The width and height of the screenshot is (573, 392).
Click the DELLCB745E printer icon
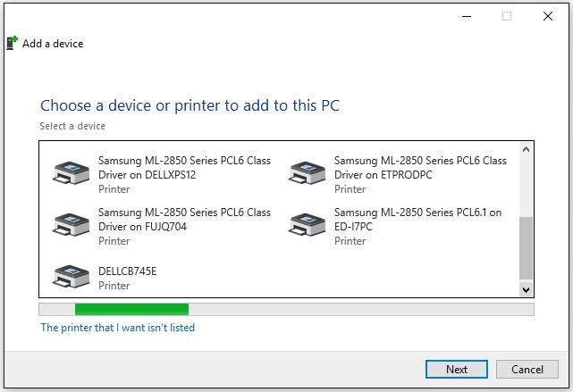coord(71,276)
